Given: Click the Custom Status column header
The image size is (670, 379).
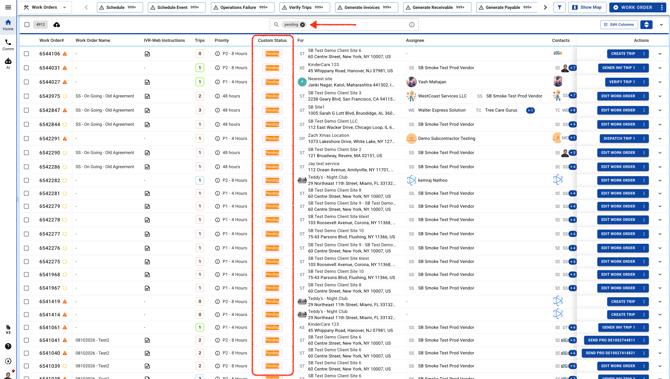Looking at the screenshot, I should [x=272, y=40].
